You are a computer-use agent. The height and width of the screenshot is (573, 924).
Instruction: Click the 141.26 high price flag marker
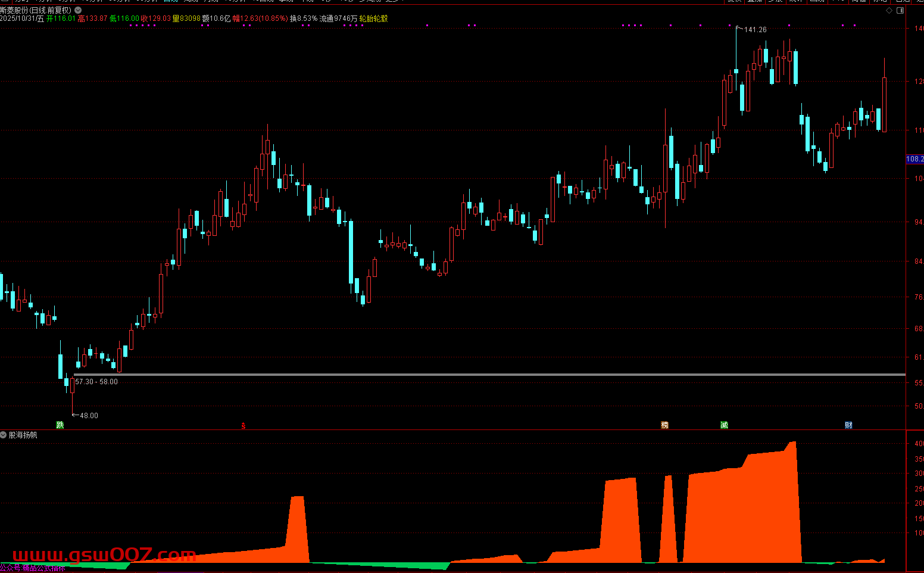(x=754, y=30)
